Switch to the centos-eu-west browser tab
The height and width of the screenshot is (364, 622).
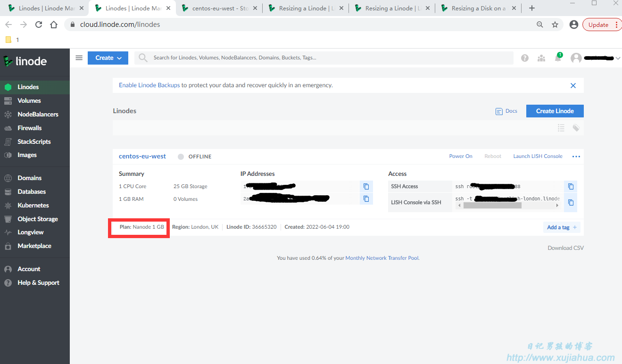point(219,8)
